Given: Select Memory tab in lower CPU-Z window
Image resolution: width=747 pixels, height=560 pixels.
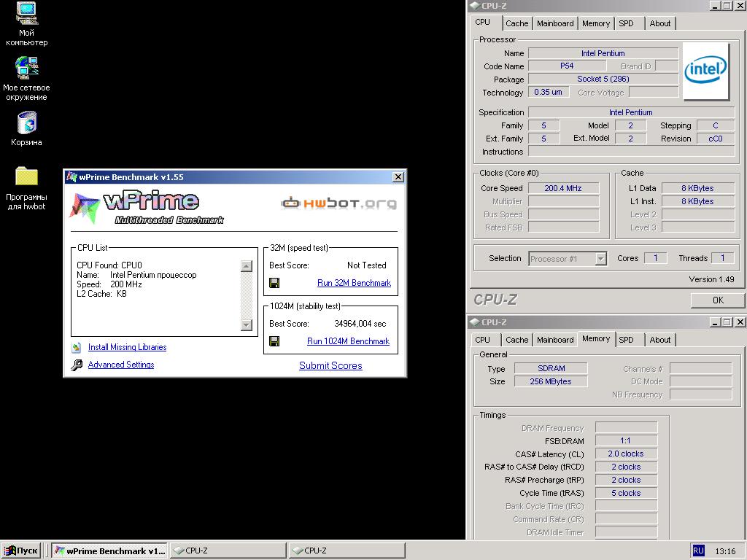Looking at the screenshot, I should coord(596,338).
